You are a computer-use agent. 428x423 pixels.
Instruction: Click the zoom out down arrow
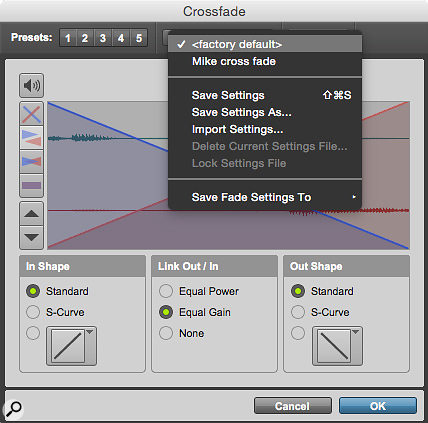click(x=31, y=237)
